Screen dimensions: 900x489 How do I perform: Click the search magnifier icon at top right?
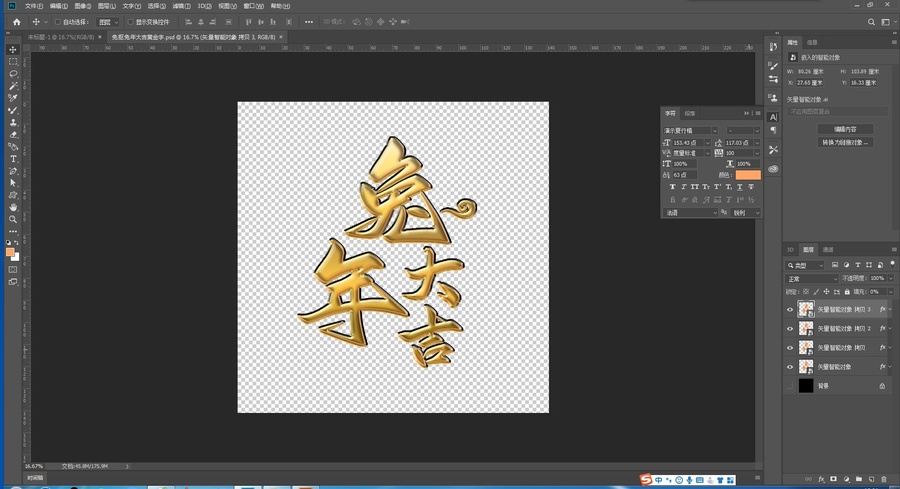[x=871, y=22]
